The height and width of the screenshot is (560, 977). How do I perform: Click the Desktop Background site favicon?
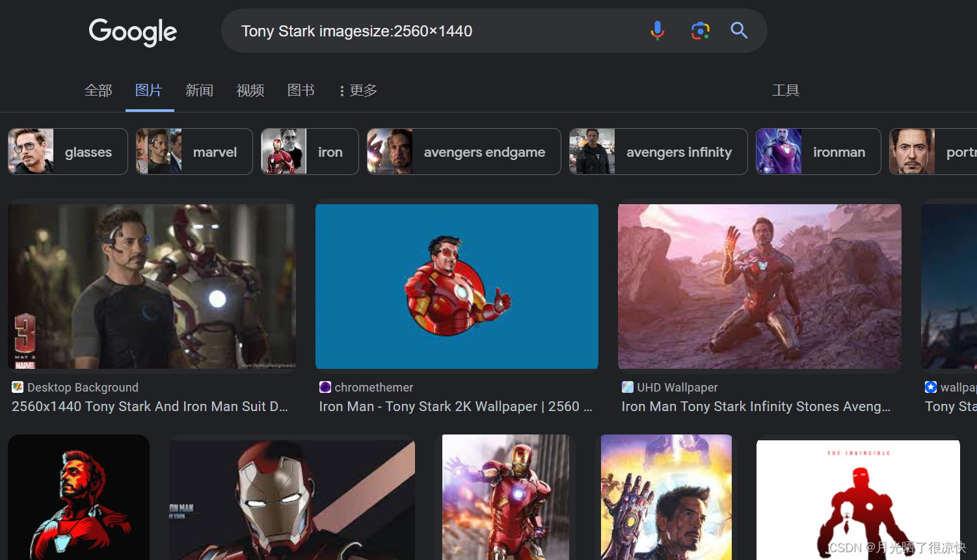coord(18,387)
